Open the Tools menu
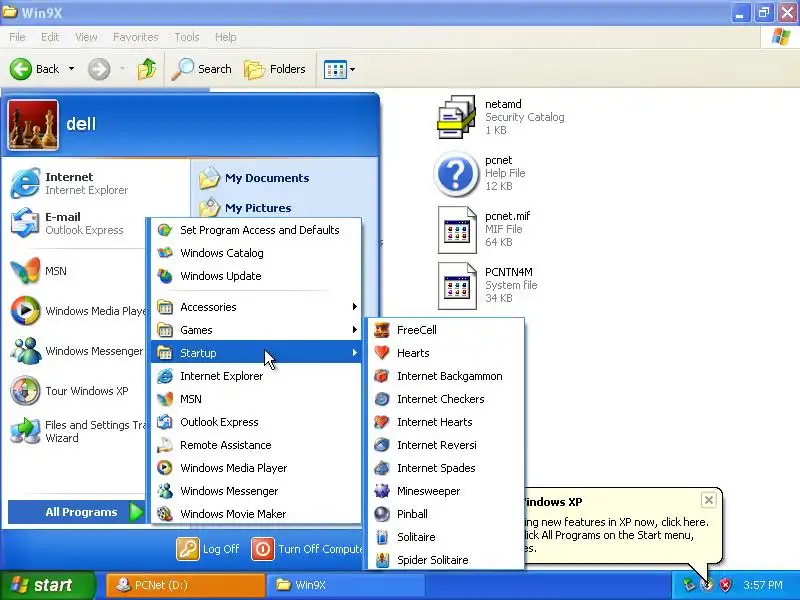 (187, 37)
